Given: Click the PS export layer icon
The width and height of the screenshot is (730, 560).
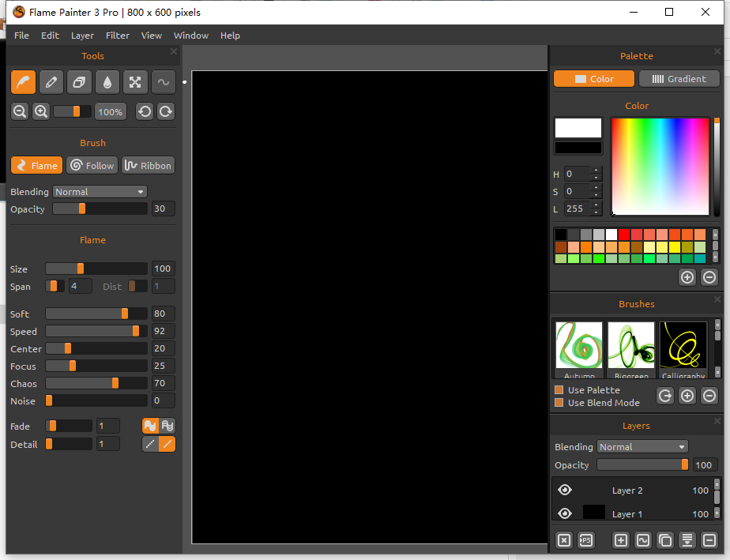Looking at the screenshot, I should 585,540.
